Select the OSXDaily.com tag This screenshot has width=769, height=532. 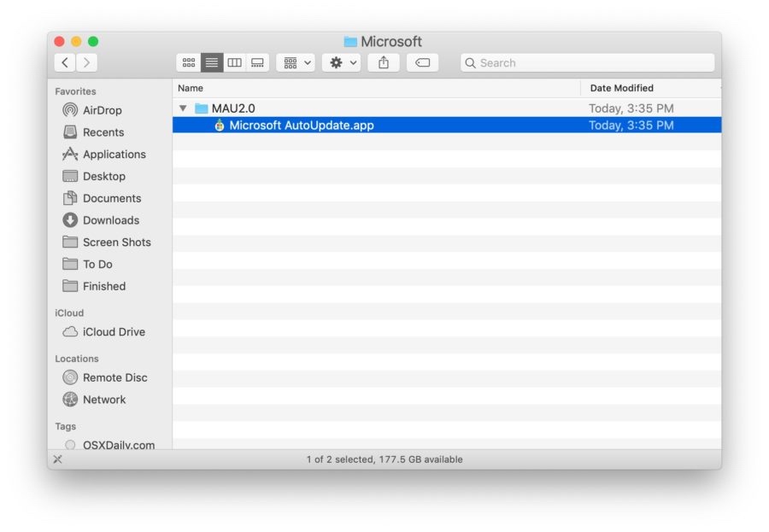(110, 445)
